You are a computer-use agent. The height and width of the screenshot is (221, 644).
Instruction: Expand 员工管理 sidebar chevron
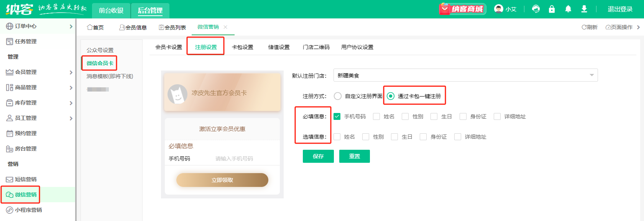click(x=71, y=118)
